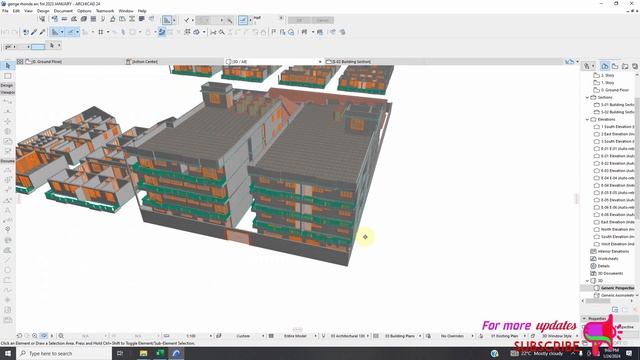
Task: Click Document header in toolbox
Action: click(7, 161)
